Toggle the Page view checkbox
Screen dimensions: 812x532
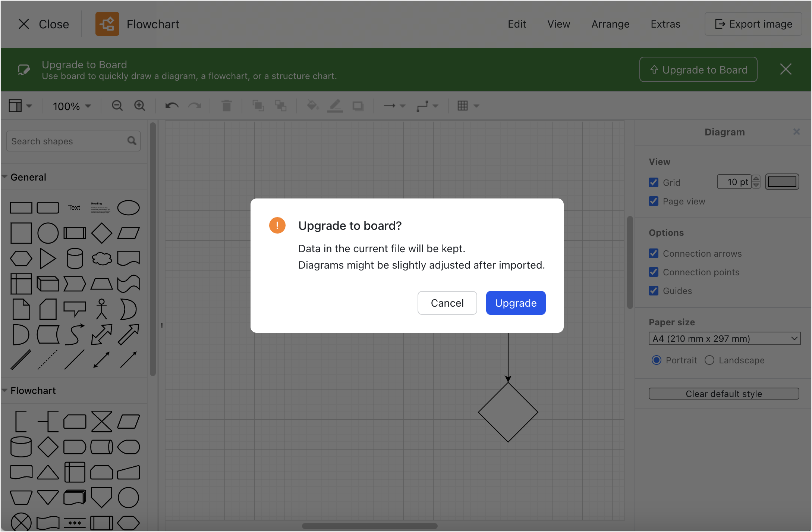click(x=654, y=201)
